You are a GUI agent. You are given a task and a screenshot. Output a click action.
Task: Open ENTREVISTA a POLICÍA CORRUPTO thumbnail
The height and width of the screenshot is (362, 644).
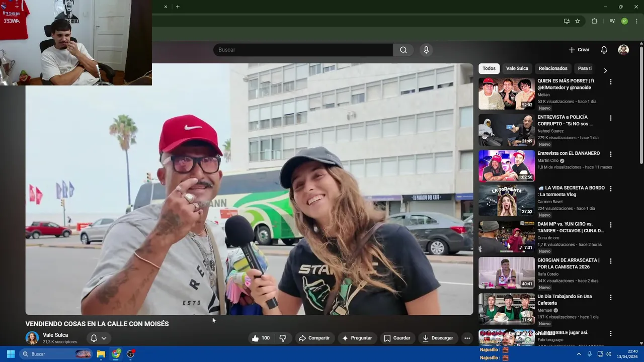pyautogui.click(x=507, y=130)
